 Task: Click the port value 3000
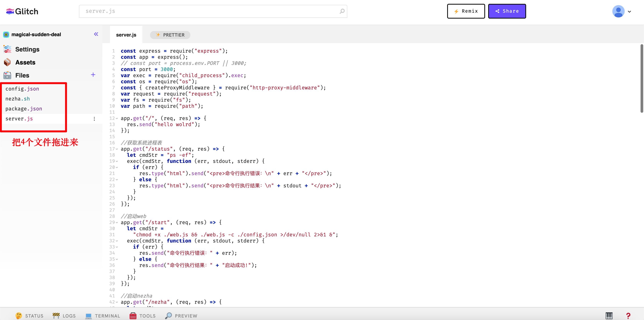[167, 69]
